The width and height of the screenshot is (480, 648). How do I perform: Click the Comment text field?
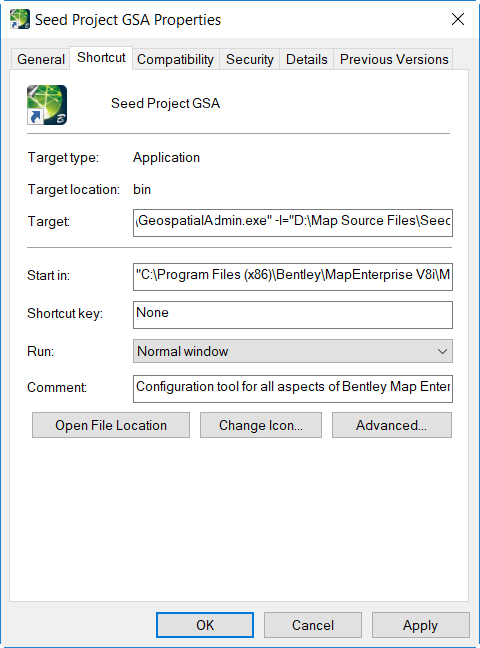[x=293, y=388]
